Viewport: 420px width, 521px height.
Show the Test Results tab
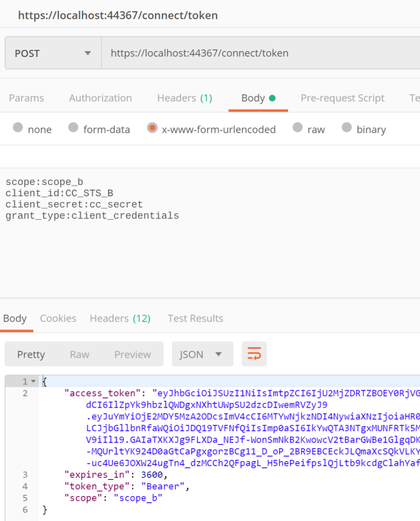click(195, 318)
